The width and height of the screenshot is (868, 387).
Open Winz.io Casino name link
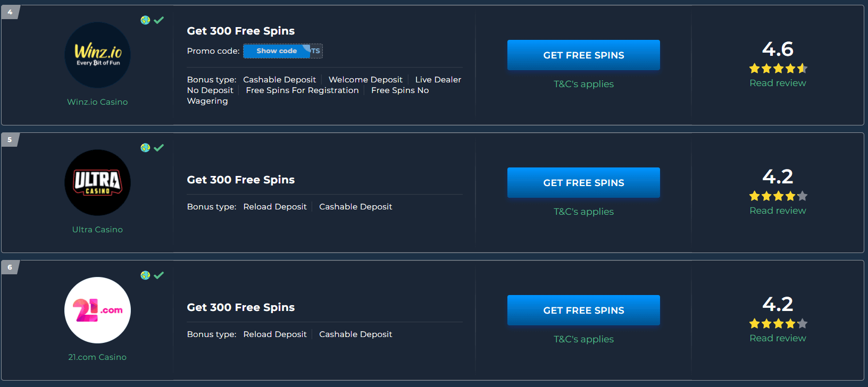[97, 102]
